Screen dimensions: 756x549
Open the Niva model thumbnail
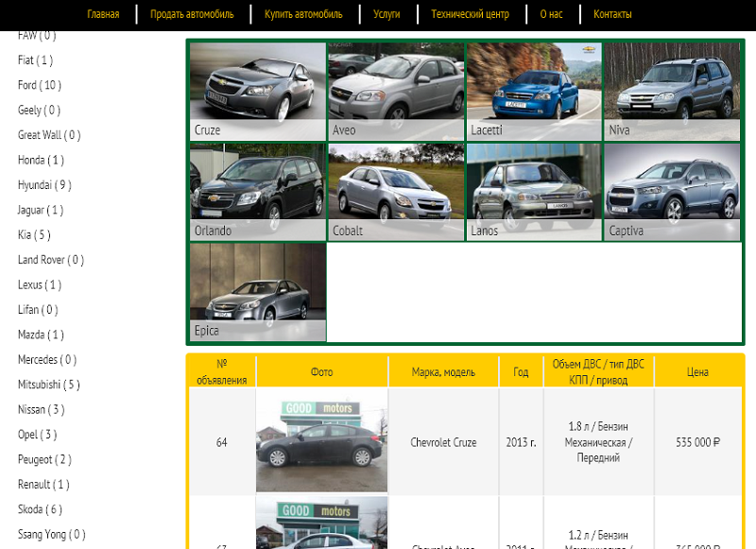(x=671, y=92)
